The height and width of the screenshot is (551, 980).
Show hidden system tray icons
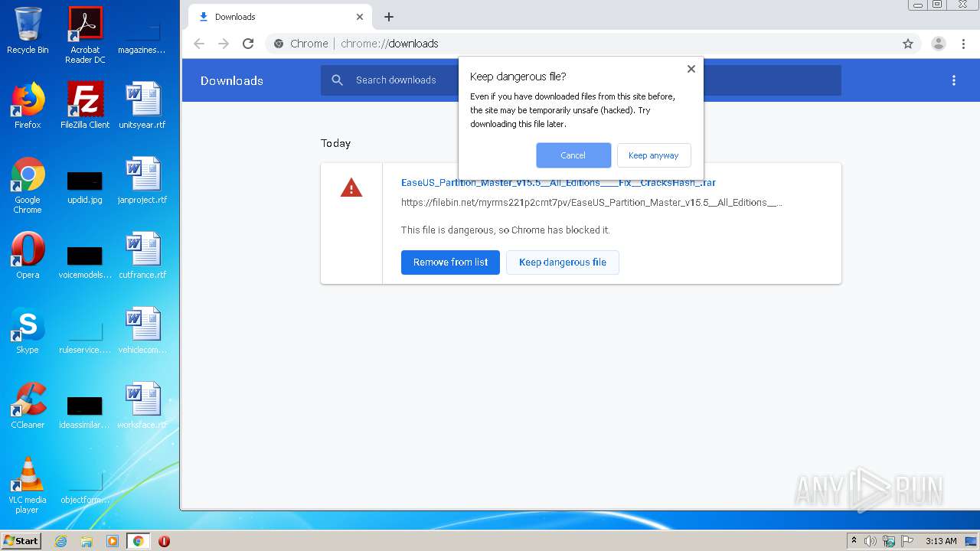coord(854,541)
